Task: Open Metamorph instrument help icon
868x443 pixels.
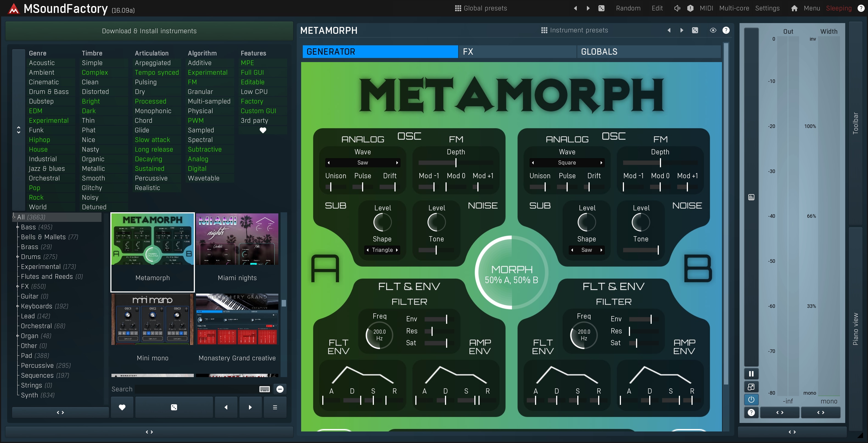Action: [726, 30]
